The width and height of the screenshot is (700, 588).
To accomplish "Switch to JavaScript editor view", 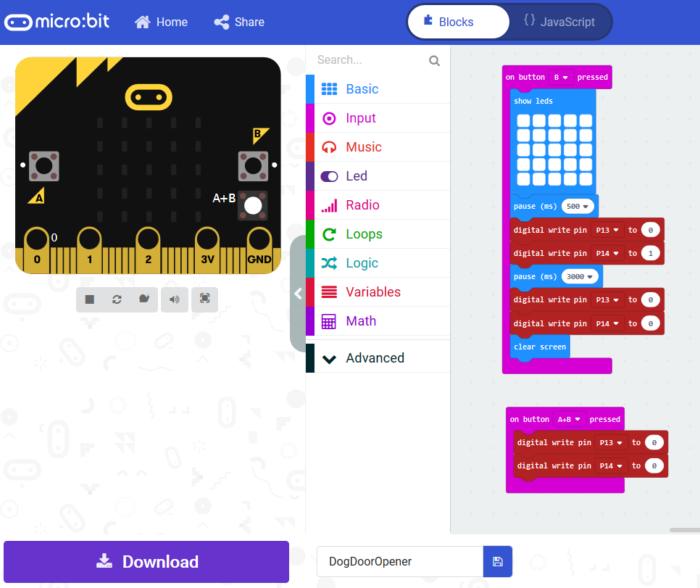I will 559,22.
